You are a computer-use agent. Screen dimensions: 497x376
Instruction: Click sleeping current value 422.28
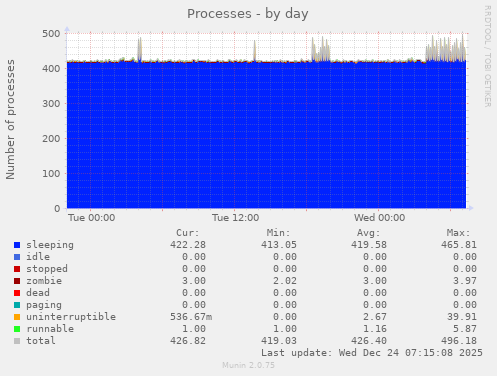[188, 245]
